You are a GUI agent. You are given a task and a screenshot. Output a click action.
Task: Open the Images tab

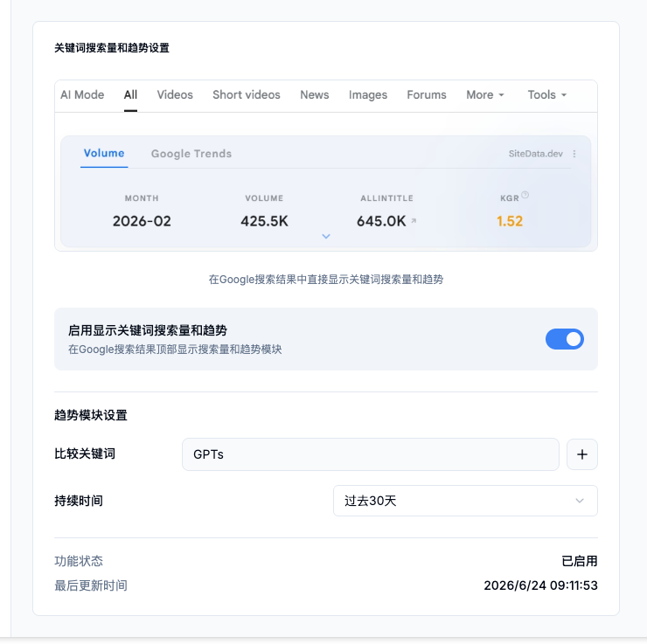(368, 95)
